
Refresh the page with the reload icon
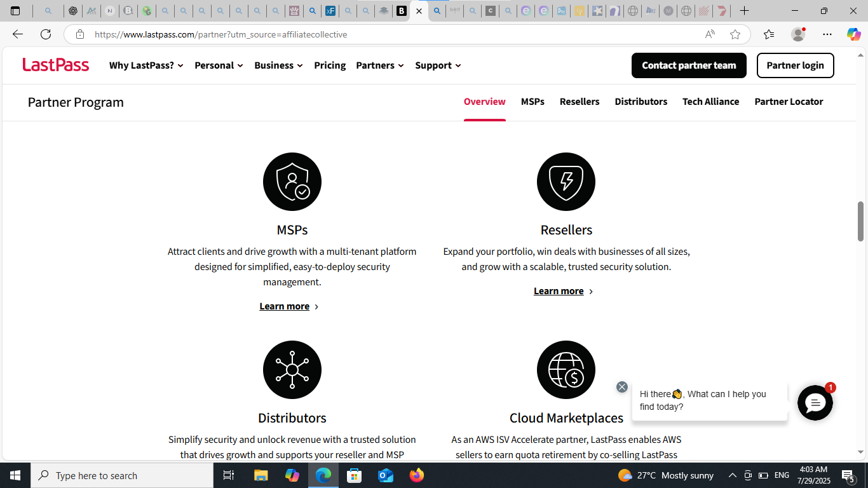46,34
